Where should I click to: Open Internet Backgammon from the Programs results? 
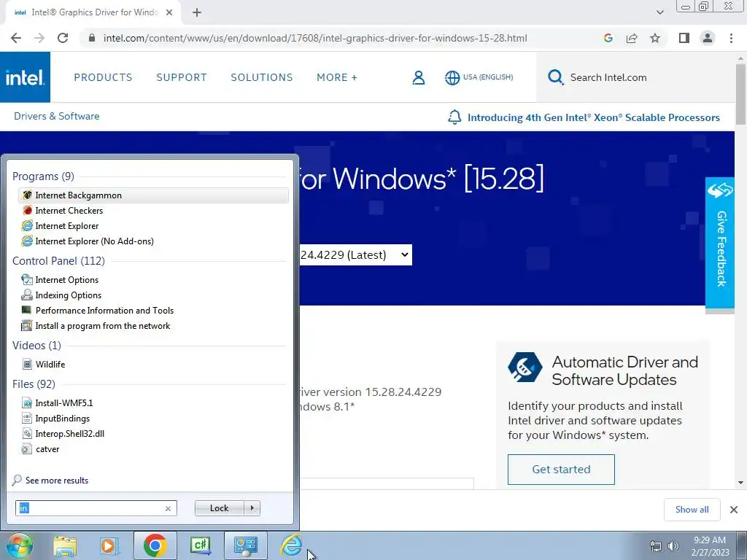pyautogui.click(x=153, y=195)
